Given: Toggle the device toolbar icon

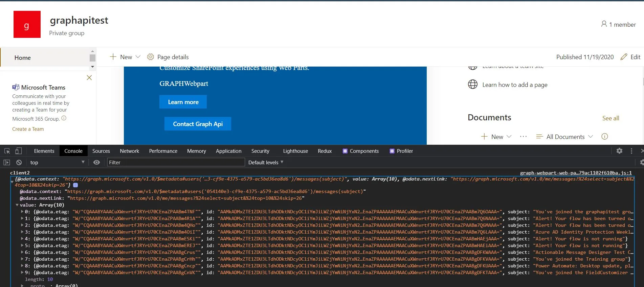Looking at the screenshot, I should 19,151.
